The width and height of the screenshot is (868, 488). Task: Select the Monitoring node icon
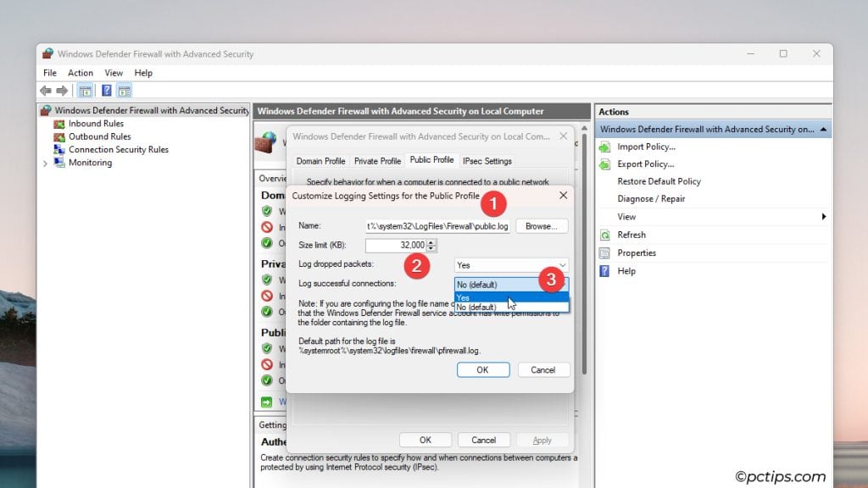point(61,162)
